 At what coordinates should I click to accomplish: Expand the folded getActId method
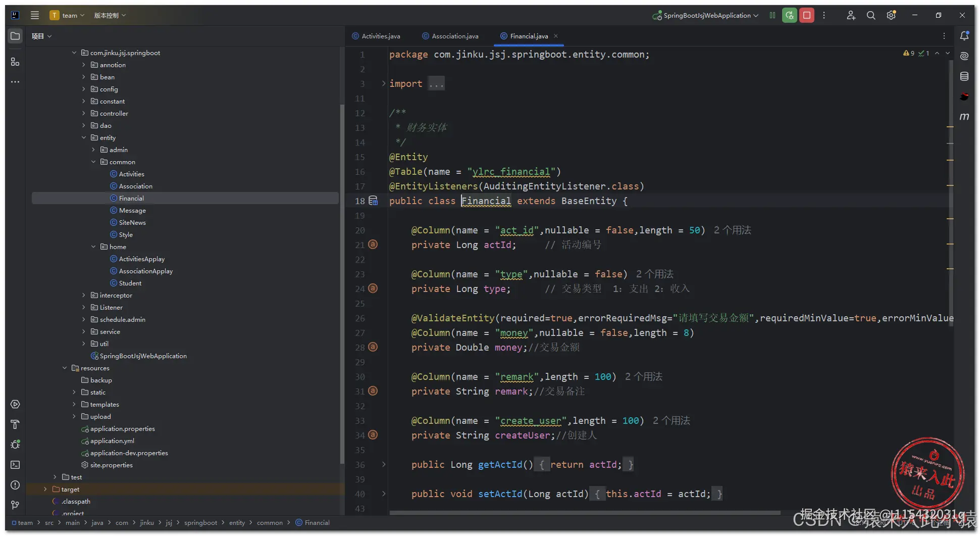tap(384, 464)
